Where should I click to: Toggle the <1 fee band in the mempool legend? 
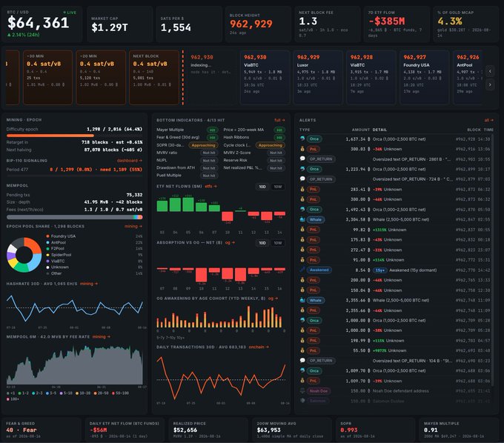[11, 393]
